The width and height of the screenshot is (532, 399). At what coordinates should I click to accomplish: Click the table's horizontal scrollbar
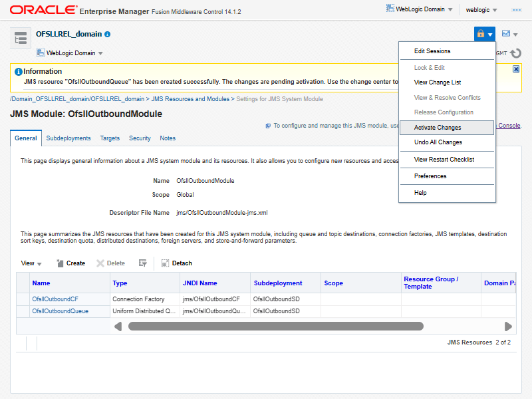pyautogui.click(x=275, y=327)
